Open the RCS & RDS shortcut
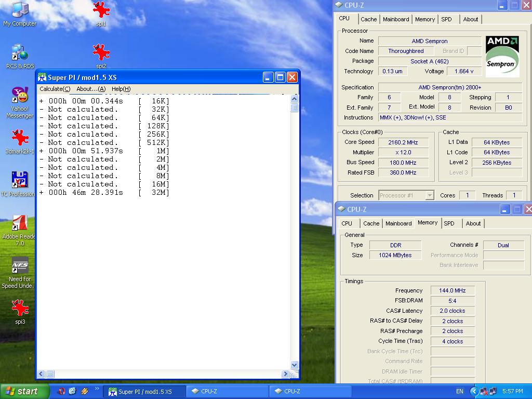This screenshot has width=532, height=399. (20, 56)
